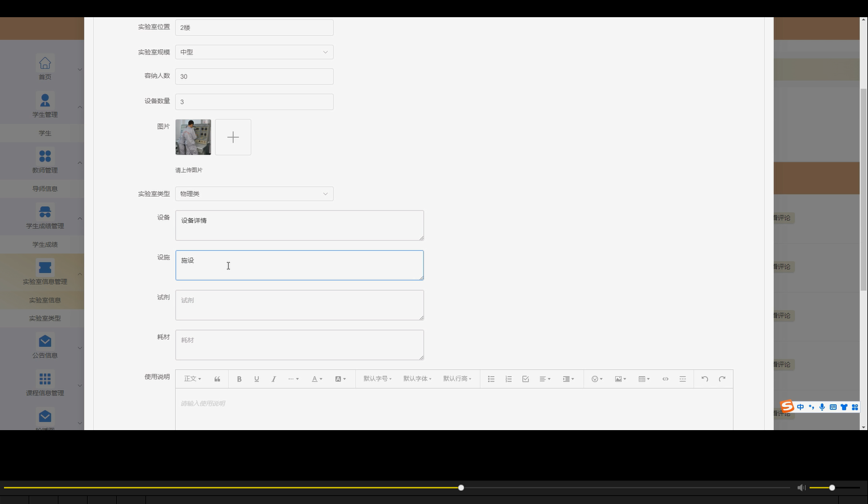The image size is (868, 504).
Task: Select the uploaded laboratory photo thumbnail
Action: [x=193, y=137]
